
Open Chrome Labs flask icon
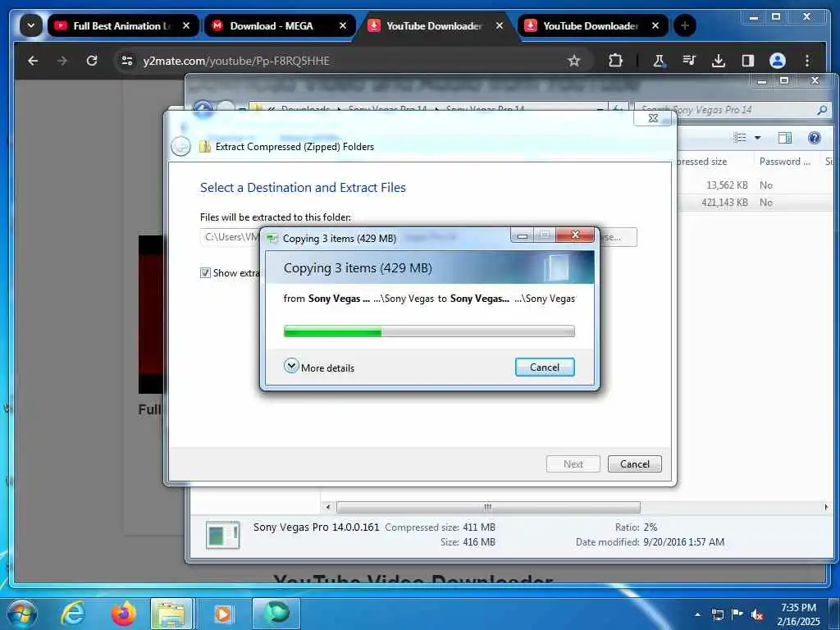pos(659,61)
